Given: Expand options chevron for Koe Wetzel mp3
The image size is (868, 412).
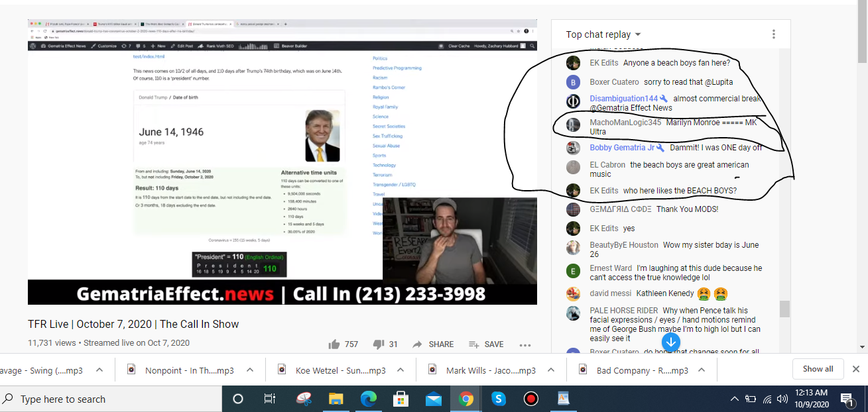Looking at the screenshot, I should (401, 370).
